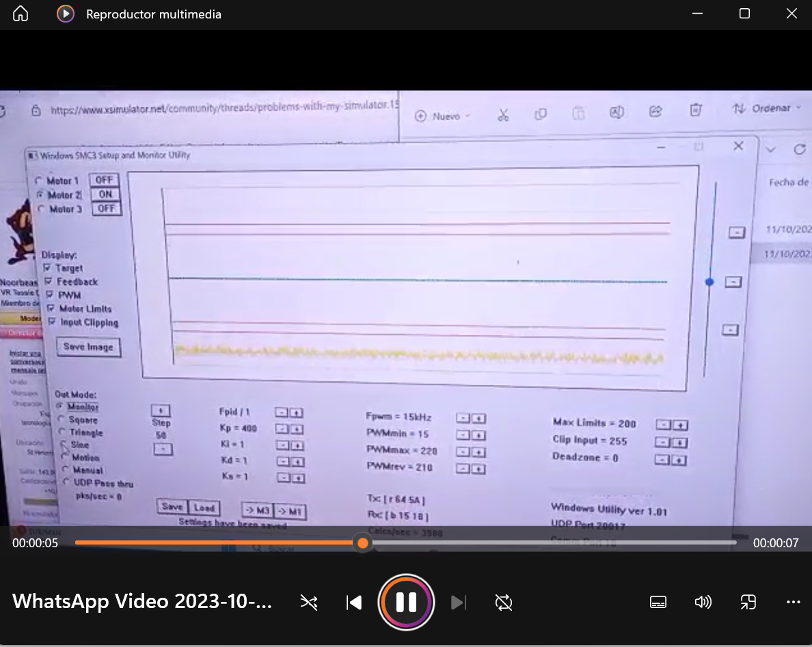This screenshot has width=812, height=647.
Task: Click the blue vertical slider handle
Action: point(709,281)
